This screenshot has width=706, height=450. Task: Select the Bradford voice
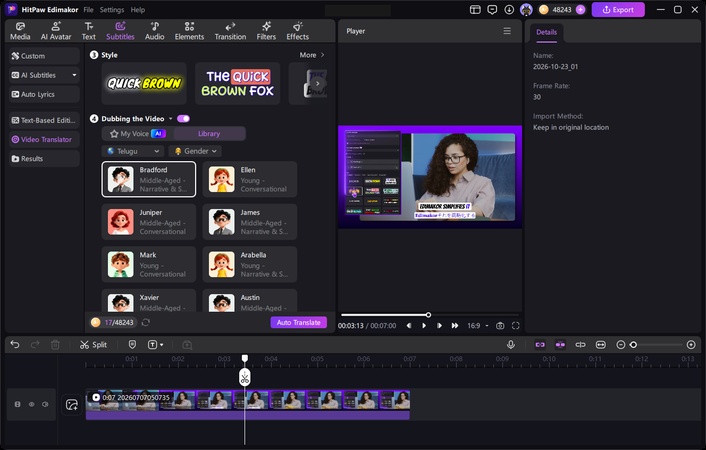tap(149, 179)
